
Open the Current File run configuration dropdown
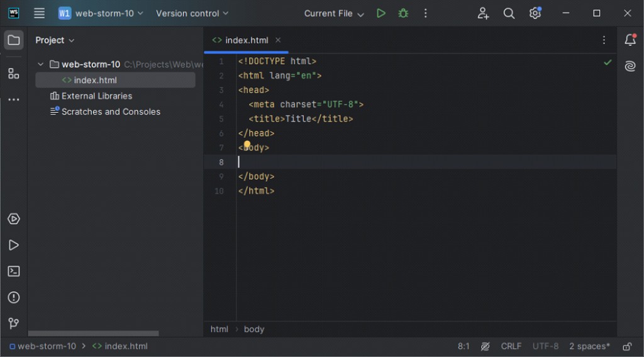334,14
